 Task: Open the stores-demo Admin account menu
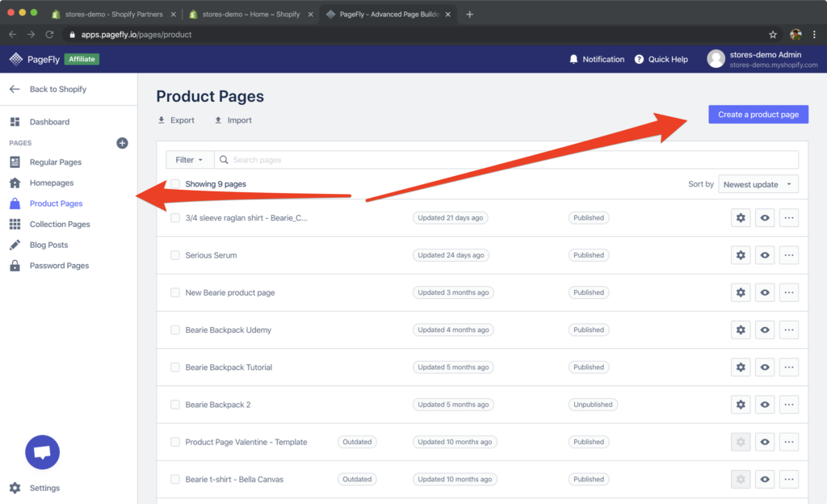(762, 59)
